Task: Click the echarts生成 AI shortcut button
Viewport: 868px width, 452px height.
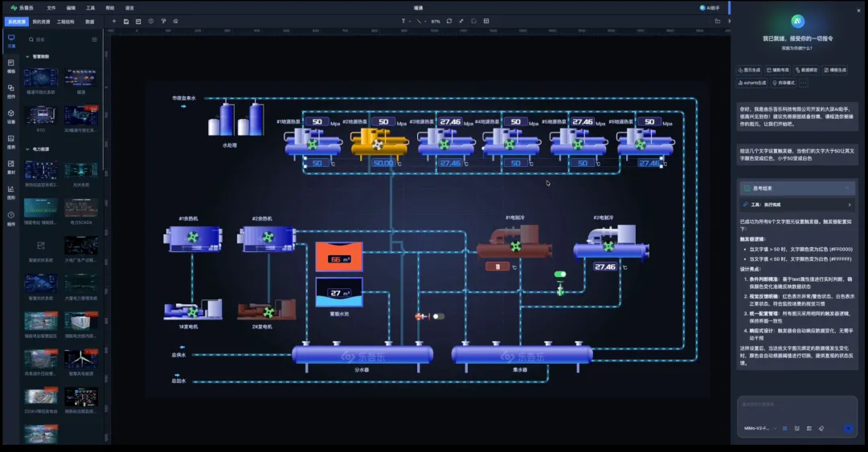Action: (752, 83)
